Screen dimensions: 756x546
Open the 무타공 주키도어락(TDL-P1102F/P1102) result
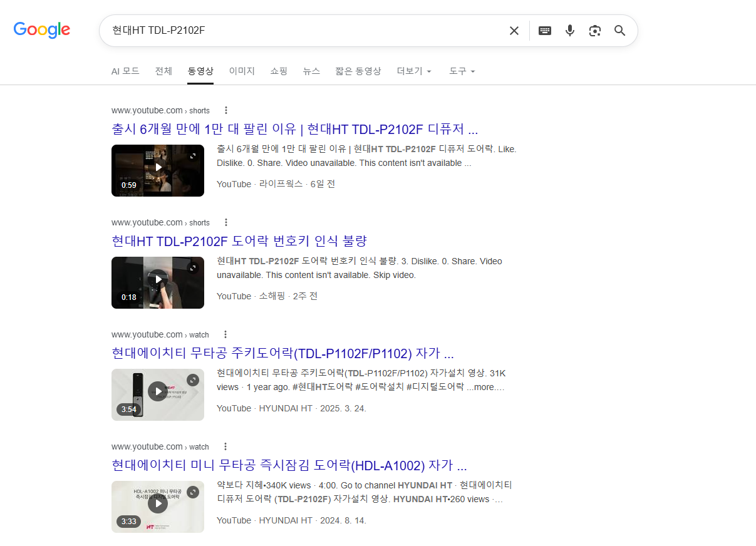point(282,353)
